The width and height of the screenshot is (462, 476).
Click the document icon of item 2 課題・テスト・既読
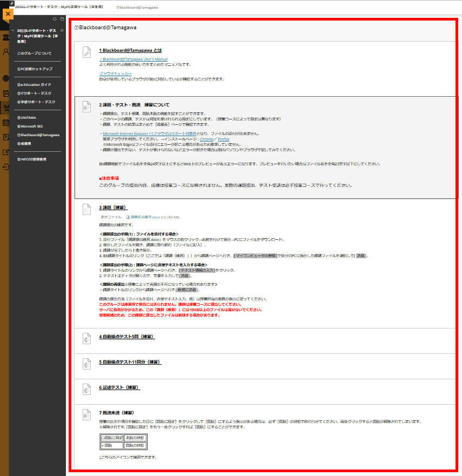pyautogui.click(x=87, y=107)
